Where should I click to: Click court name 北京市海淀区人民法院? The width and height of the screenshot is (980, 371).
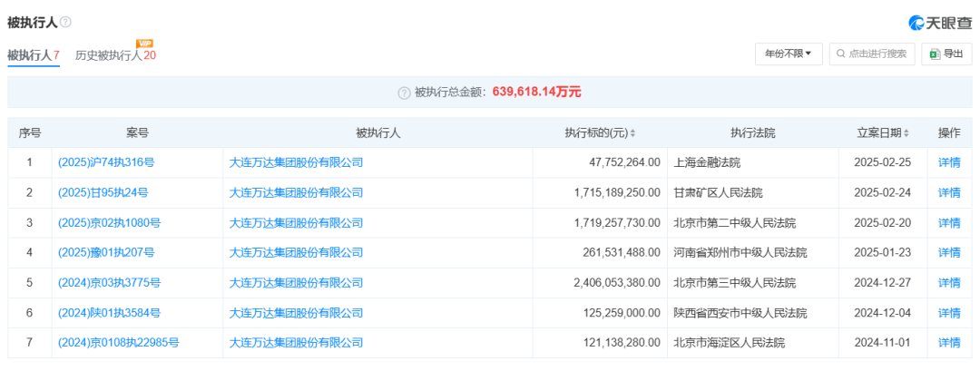(x=729, y=342)
